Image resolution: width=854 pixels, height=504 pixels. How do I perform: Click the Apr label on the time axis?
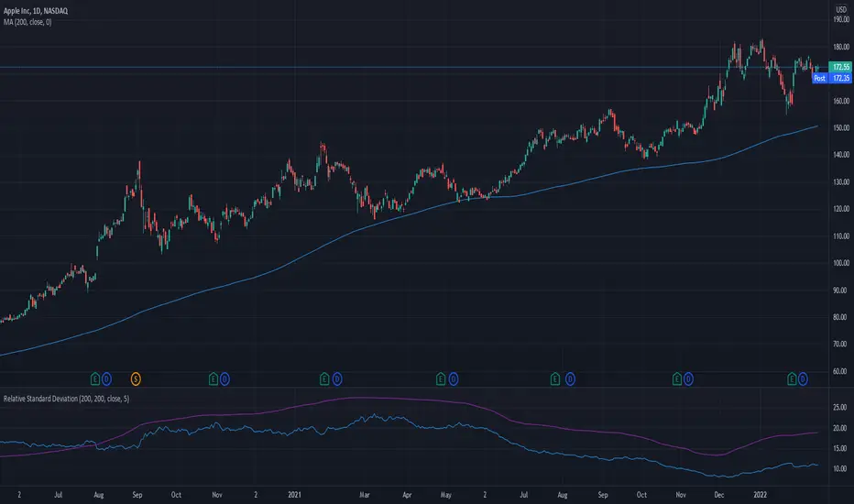pos(407,495)
